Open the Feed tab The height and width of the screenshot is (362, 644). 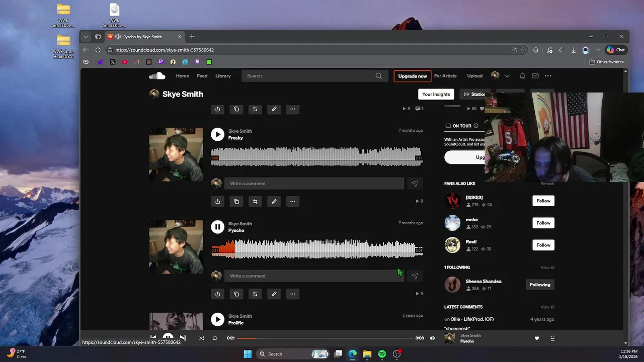[202, 76]
